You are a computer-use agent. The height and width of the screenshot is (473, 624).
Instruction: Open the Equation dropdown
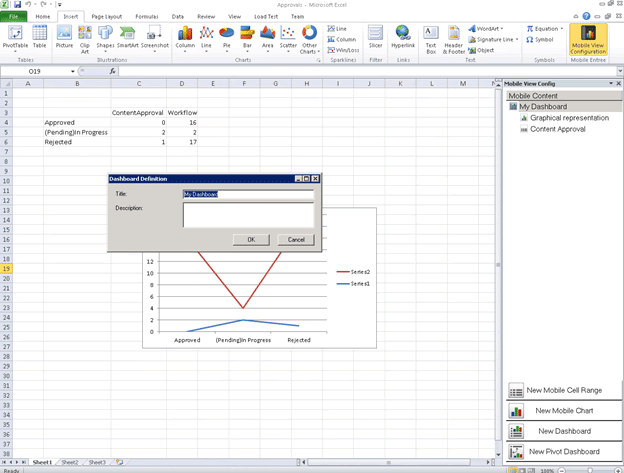pyautogui.click(x=546, y=29)
